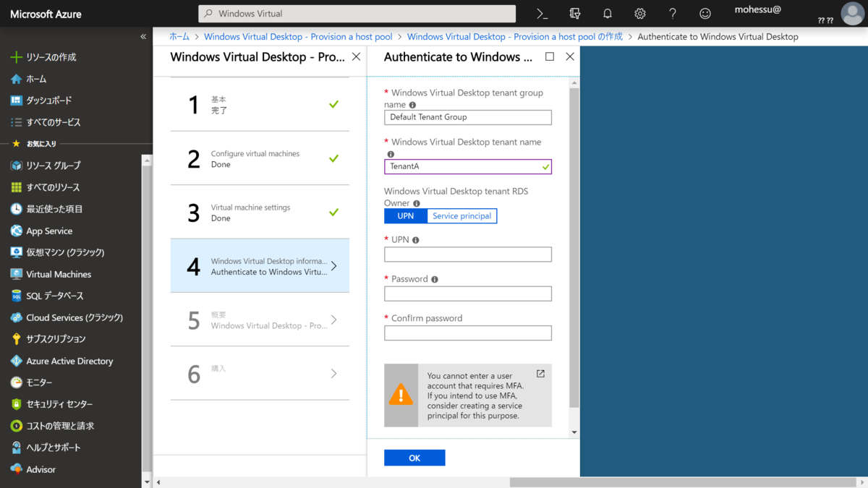Click the OK button
Viewport: 868px width, 488px height.
click(414, 458)
